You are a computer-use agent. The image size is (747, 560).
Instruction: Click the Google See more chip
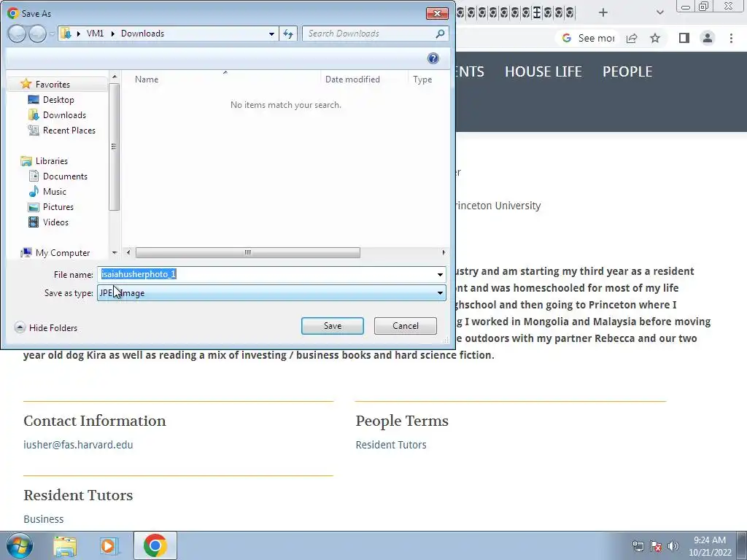pos(589,38)
